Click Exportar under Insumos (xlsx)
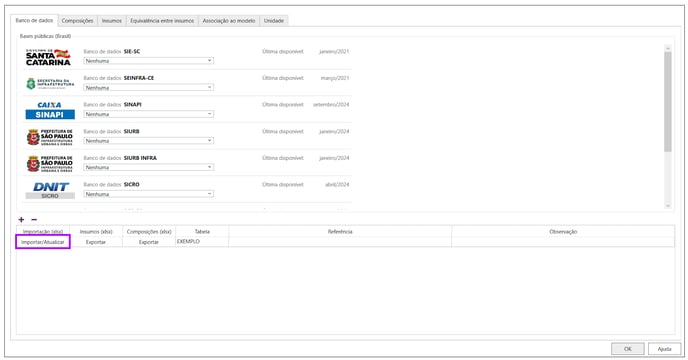This screenshot has height=360, width=688. pos(96,242)
